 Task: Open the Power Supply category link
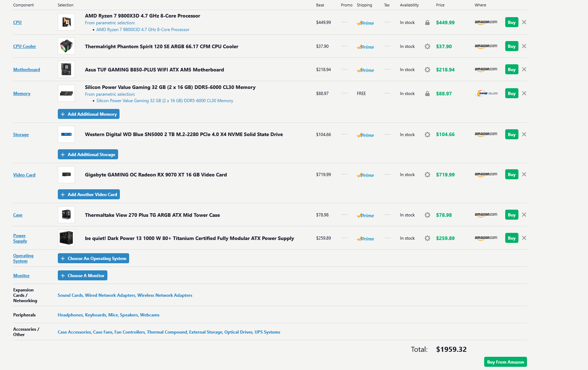click(x=20, y=238)
